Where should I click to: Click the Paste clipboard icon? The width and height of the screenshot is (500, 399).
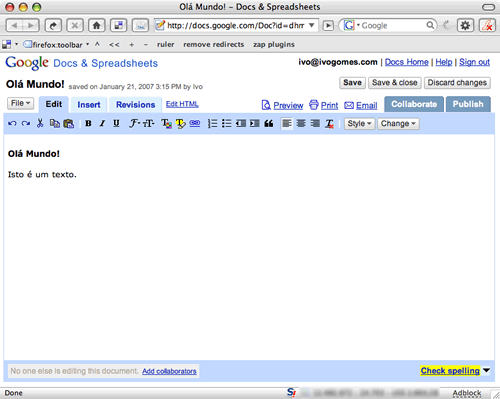click(69, 123)
